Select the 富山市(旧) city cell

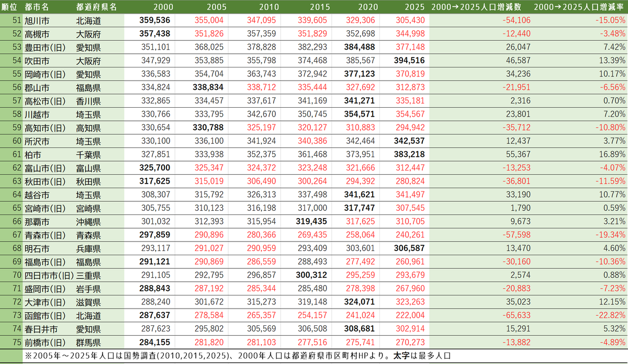[45, 168]
